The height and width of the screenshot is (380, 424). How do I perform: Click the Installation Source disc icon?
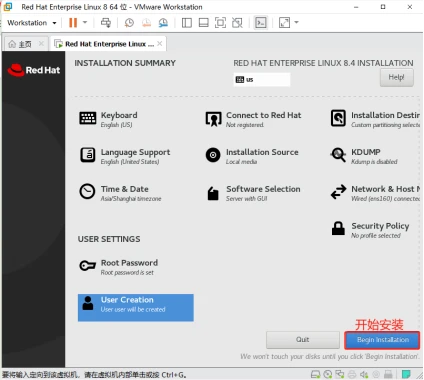point(213,155)
